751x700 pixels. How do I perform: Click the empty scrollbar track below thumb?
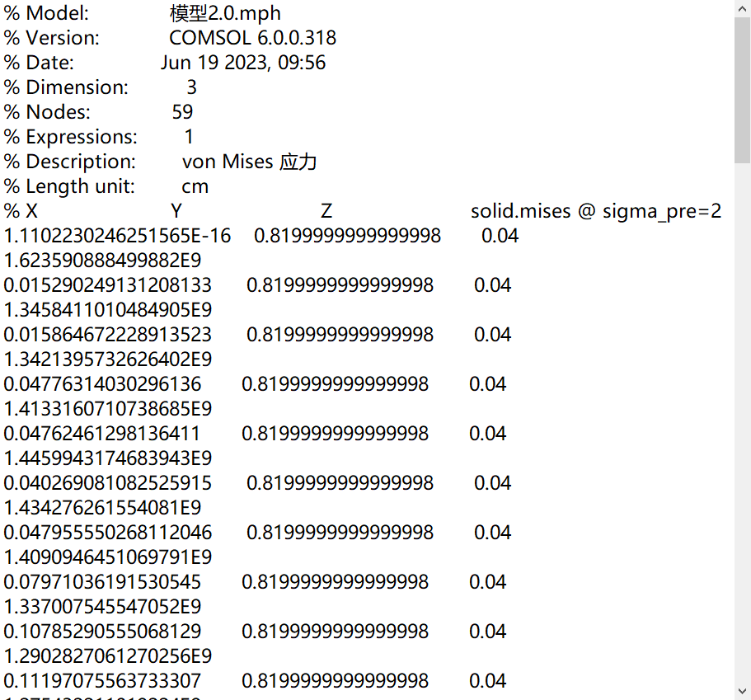pyautogui.click(x=742, y=412)
